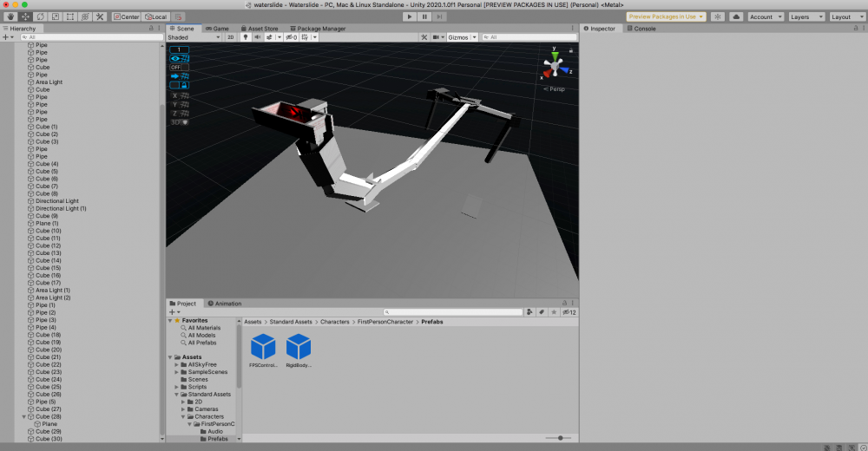Toggle hidden packages count in Project

click(x=569, y=312)
